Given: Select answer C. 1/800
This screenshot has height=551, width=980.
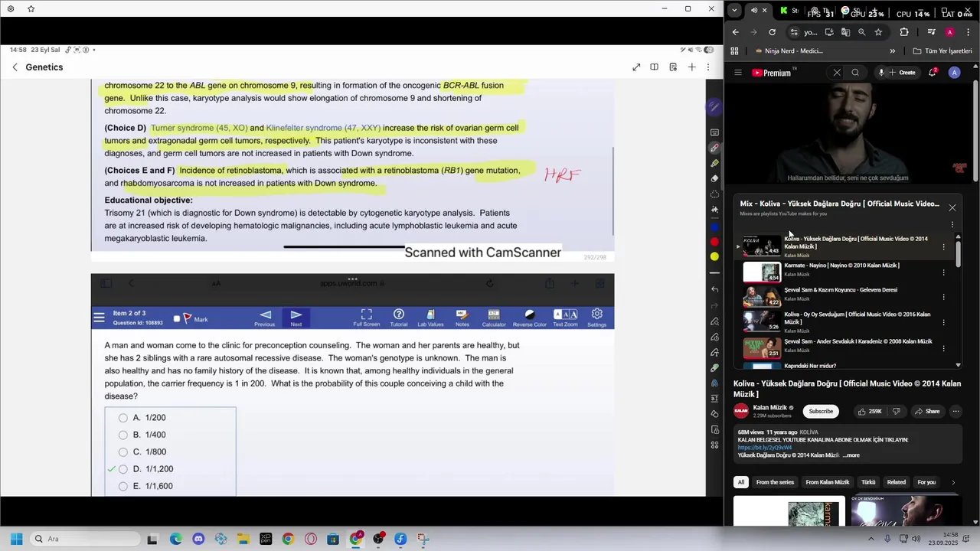Looking at the screenshot, I should tap(123, 452).
